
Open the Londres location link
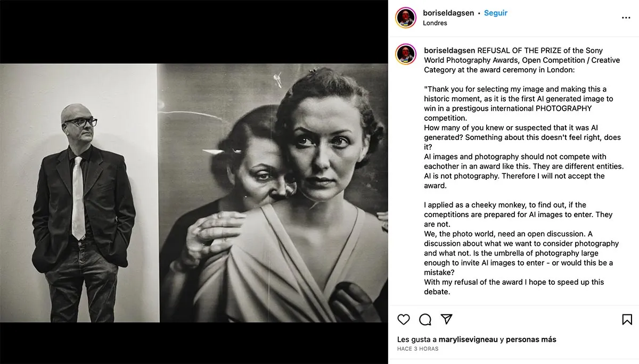pos(435,23)
